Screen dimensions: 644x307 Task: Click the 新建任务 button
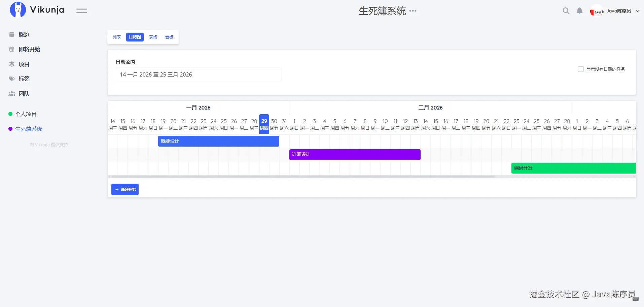pos(125,189)
